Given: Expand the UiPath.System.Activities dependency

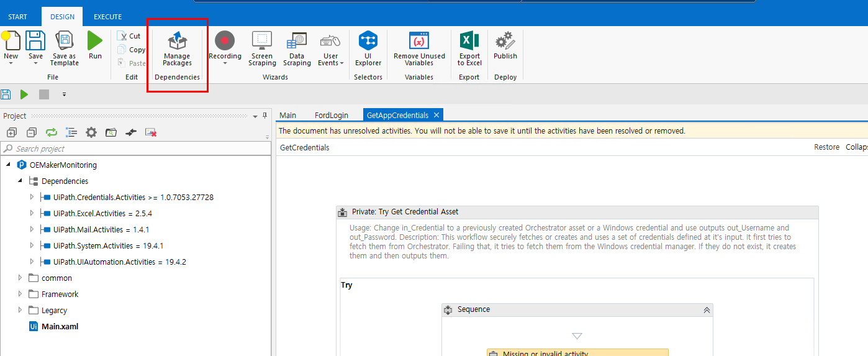Looking at the screenshot, I should click(x=32, y=245).
